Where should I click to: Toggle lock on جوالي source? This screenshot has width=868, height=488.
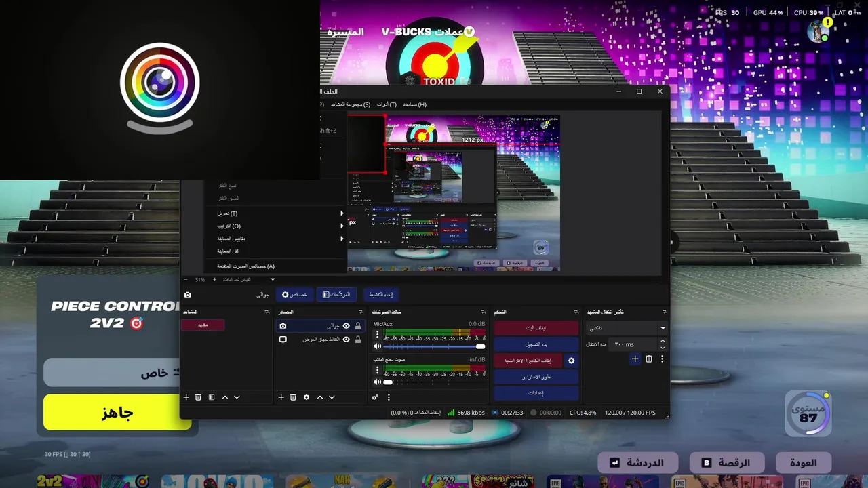[x=358, y=326]
